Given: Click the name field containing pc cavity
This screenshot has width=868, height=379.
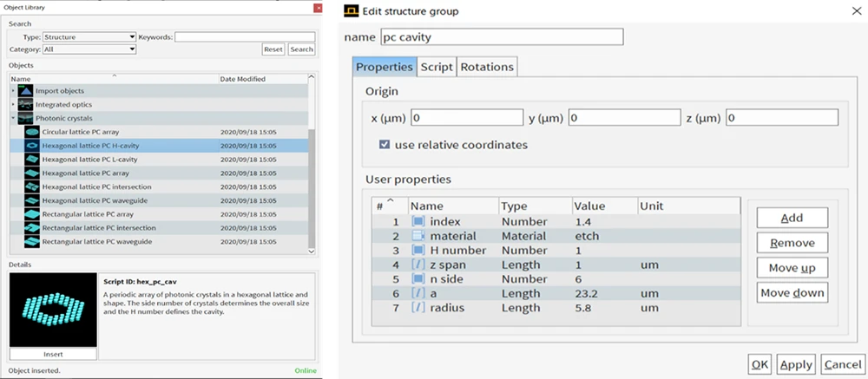Looking at the screenshot, I should pyautogui.click(x=502, y=37).
